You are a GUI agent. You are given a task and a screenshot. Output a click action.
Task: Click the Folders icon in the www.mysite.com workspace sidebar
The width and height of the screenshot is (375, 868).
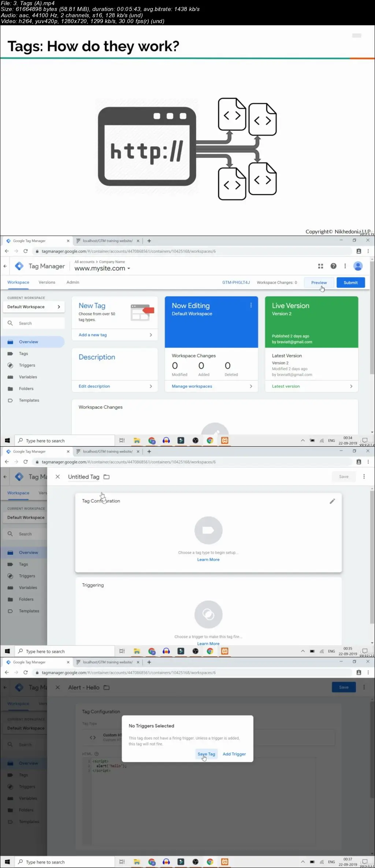point(11,389)
